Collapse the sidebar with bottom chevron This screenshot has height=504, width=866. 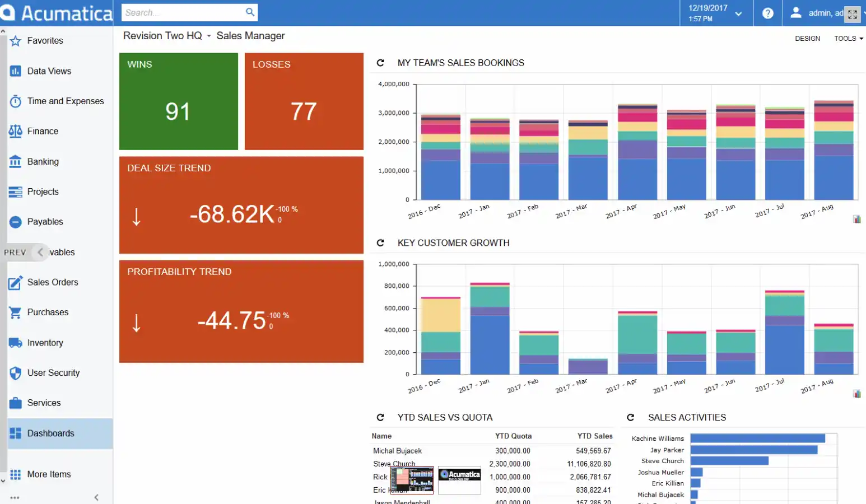click(x=96, y=497)
